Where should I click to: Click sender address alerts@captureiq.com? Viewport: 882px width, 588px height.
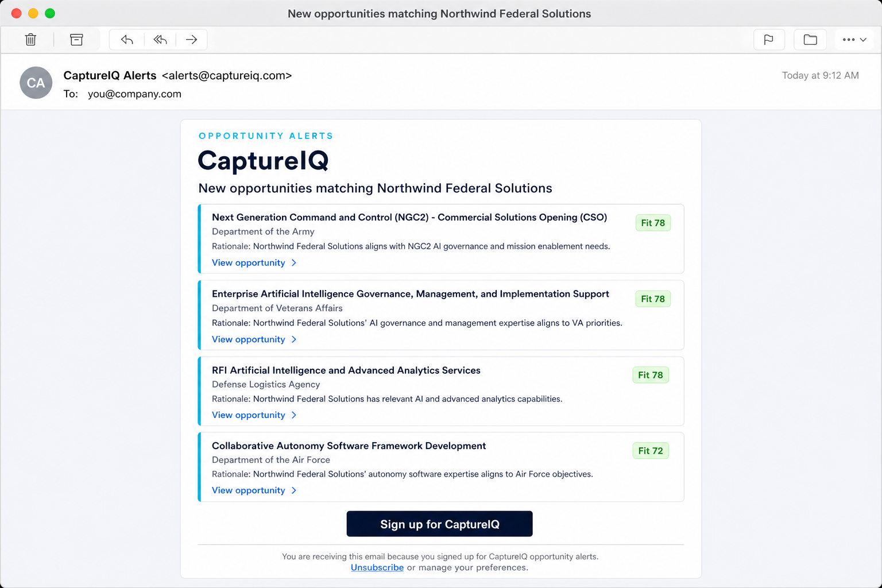click(x=227, y=75)
